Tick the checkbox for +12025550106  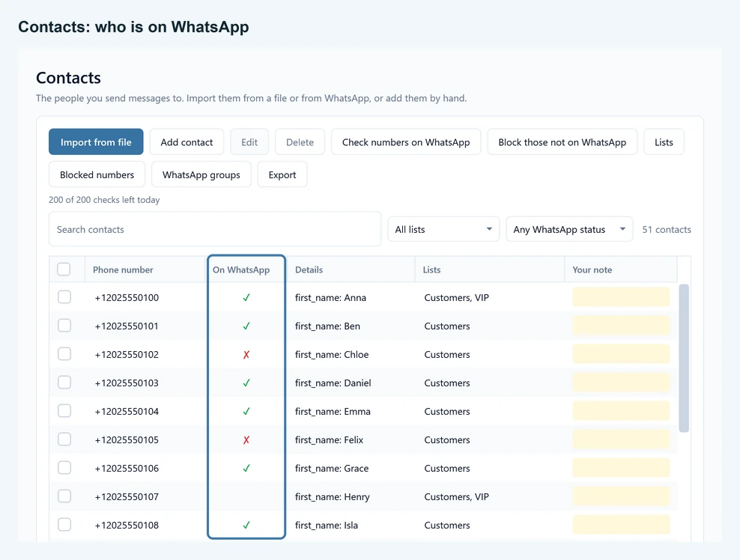[x=64, y=467]
